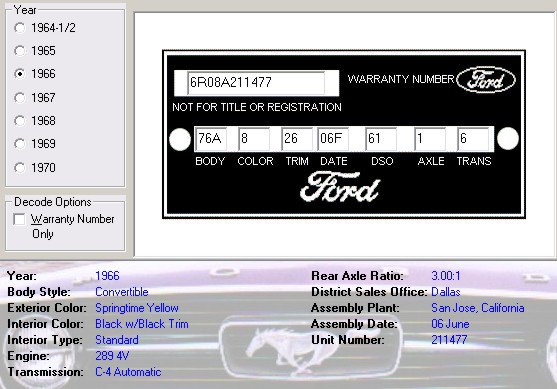557x389 pixels.
Task: Click the Interior Color value Black w/Black Trim
Action: [142, 324]
